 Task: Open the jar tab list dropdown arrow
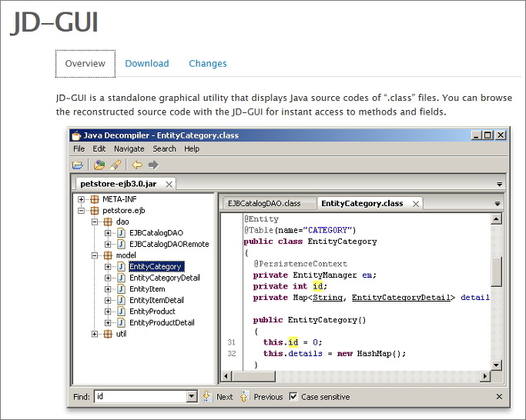pos(499,185)
